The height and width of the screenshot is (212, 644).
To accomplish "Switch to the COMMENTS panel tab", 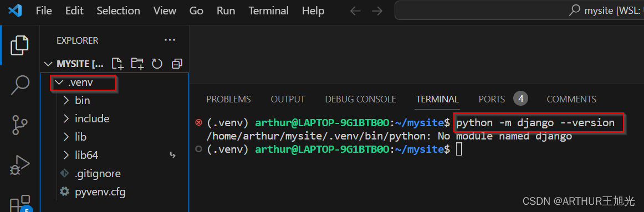I will 571,99.
